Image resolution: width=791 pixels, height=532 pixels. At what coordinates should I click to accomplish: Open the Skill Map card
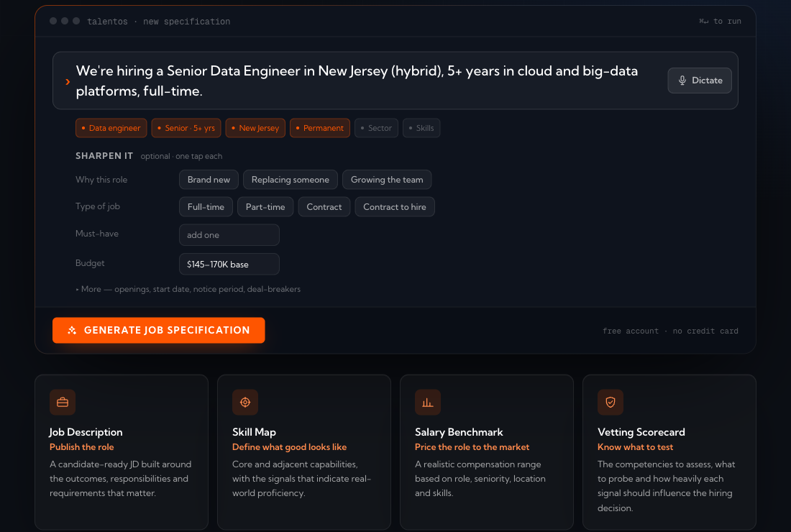point(304,451)
